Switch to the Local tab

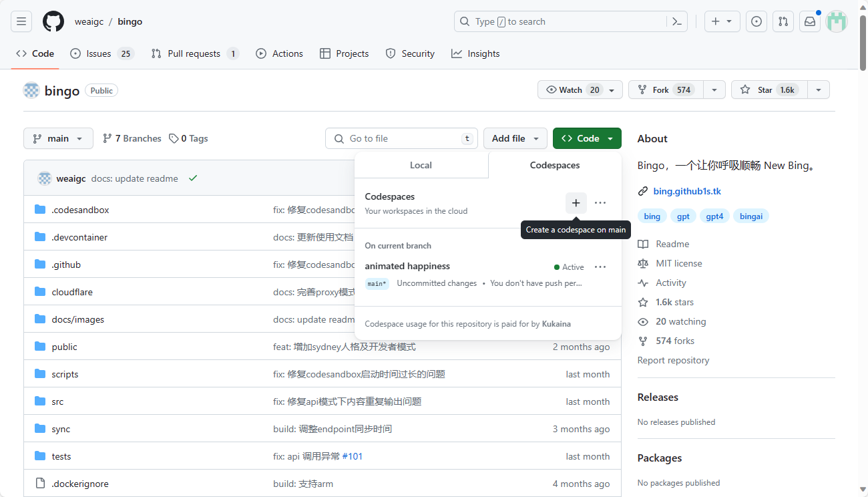point(421,165)
